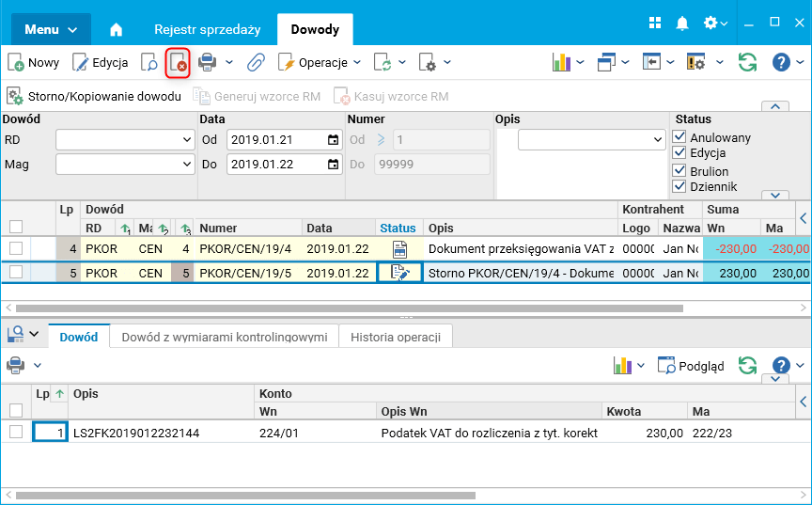Screen dimensions: 812x505
Task: Open the lower panel printer dropdown arrow
Action: (x=38, y=366)
